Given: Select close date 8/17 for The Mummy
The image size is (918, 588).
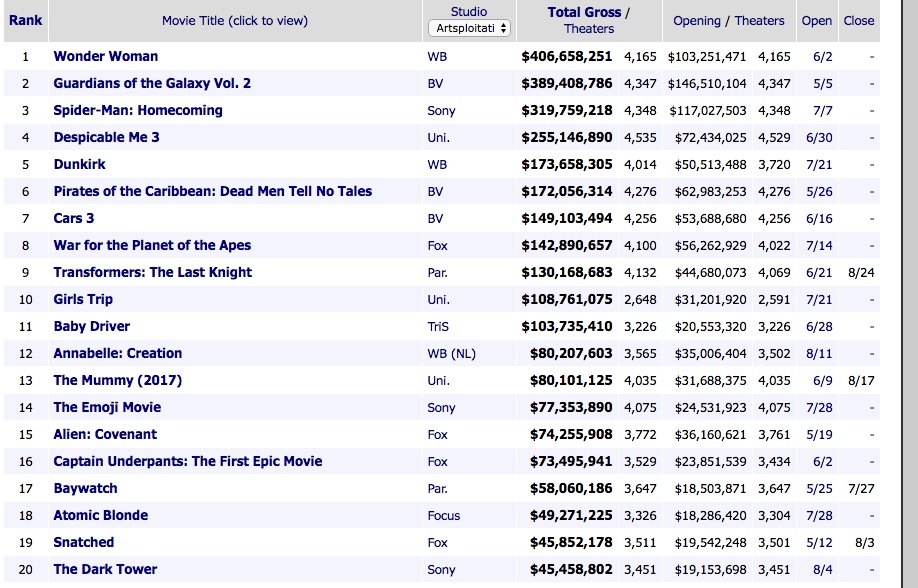Looking at the screenshot, I should tap(861, 381).
